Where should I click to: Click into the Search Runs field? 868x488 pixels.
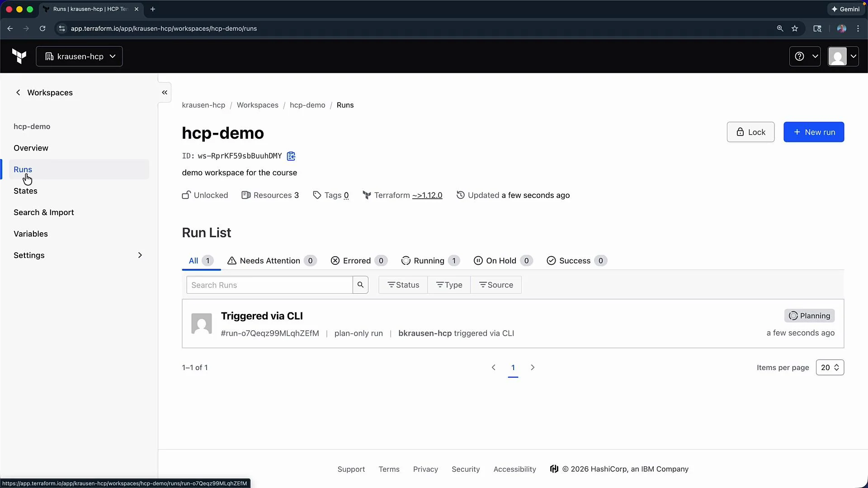pos(269,285)
